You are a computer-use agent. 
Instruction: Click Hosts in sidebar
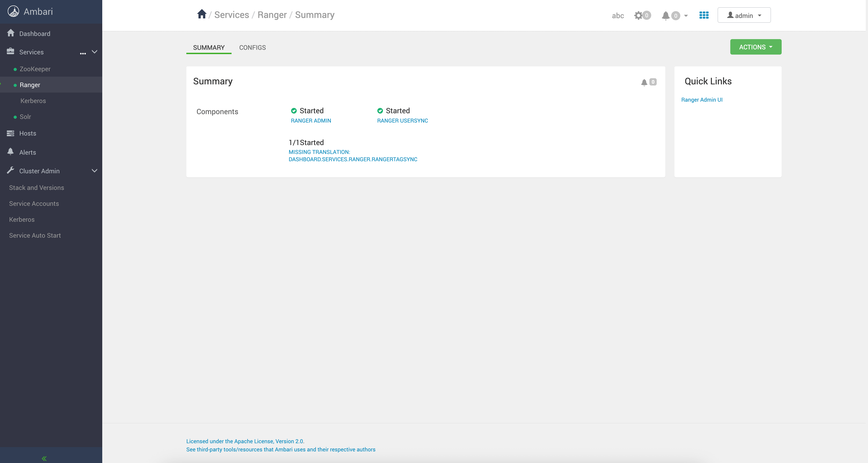(x=28, y=133)
